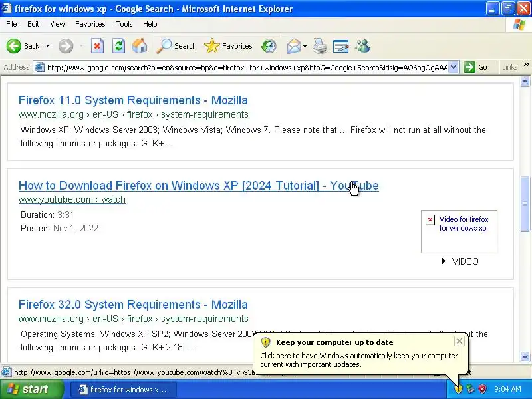Open the Help menu
532x399 pixels.
click(150, 24)
